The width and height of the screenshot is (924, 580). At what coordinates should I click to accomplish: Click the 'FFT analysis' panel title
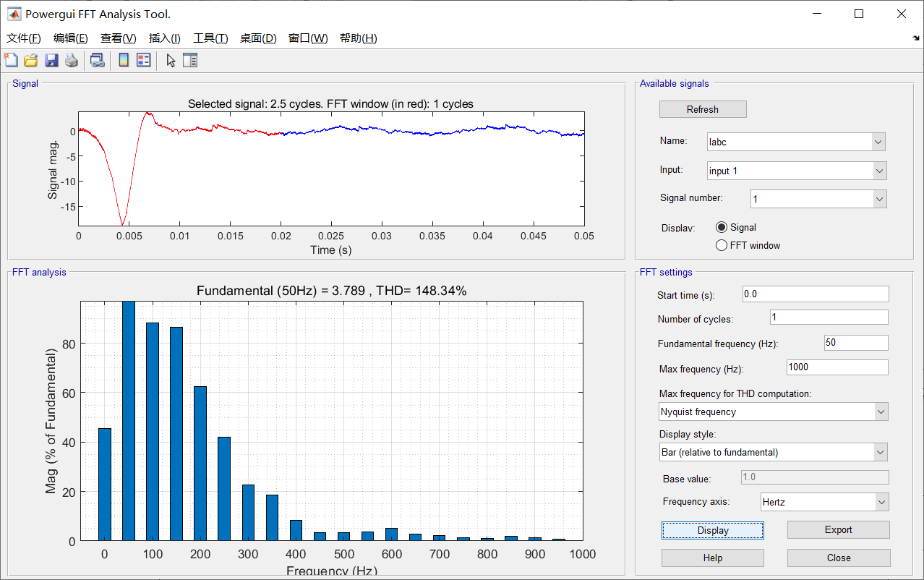pyautogui.click(x=39, y=273)
